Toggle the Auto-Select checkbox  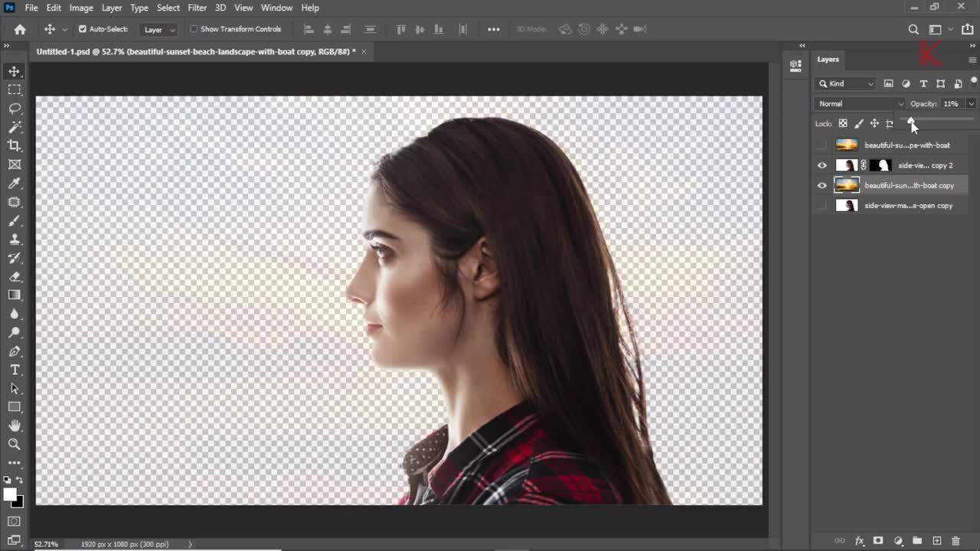tap(83, 29)
